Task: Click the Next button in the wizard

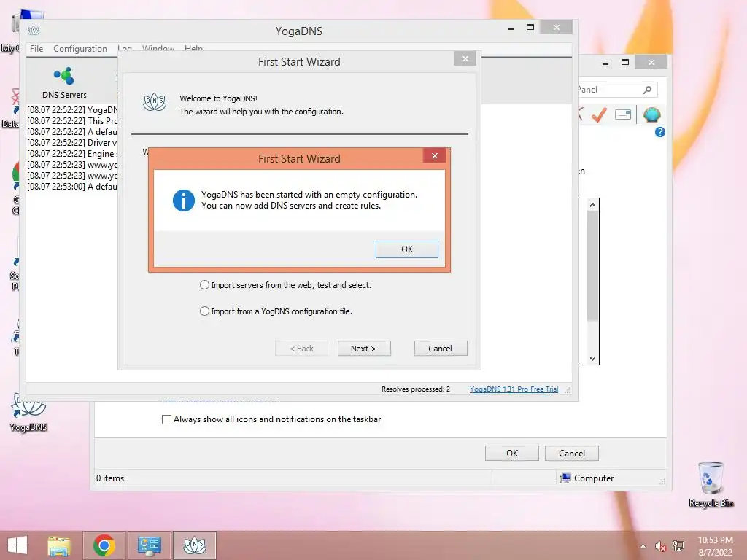Action: [x=364, y=348]
